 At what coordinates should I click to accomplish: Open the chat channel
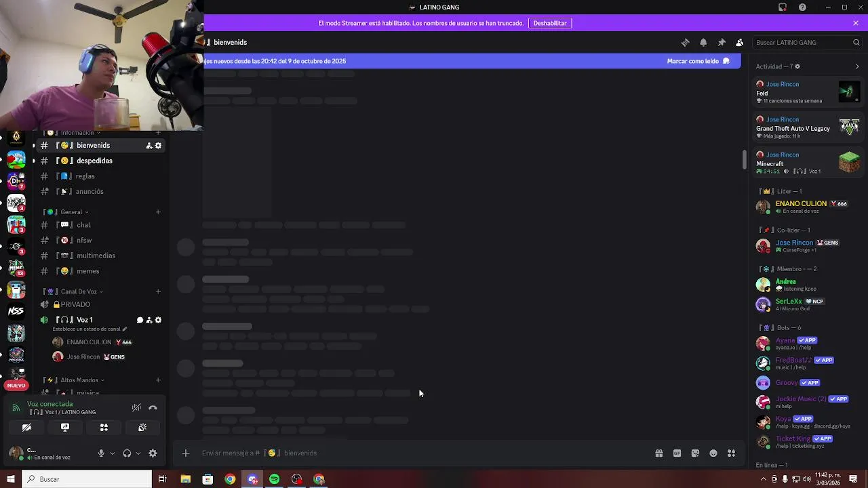(x=102, y=225)
